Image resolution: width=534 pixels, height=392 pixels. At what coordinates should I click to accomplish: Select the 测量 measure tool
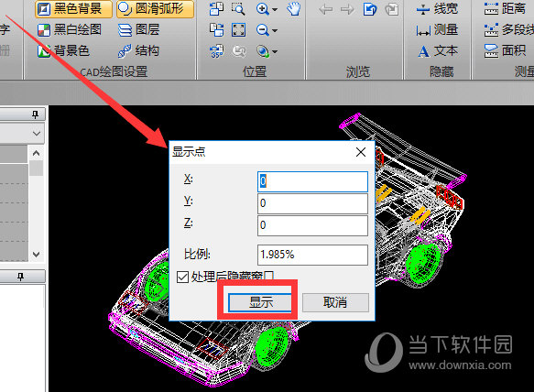pos(437,30)
